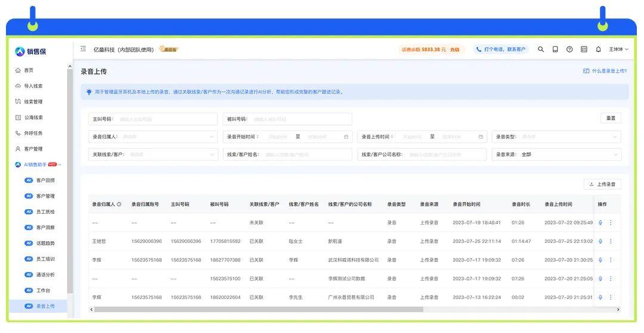Click the cell 广州永晋贸易有限公司

(x=351, y=297)
